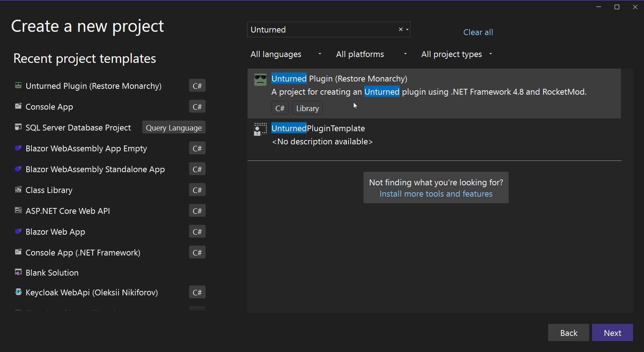
Task: Select the Console App template icon
Action: [18, 106]
